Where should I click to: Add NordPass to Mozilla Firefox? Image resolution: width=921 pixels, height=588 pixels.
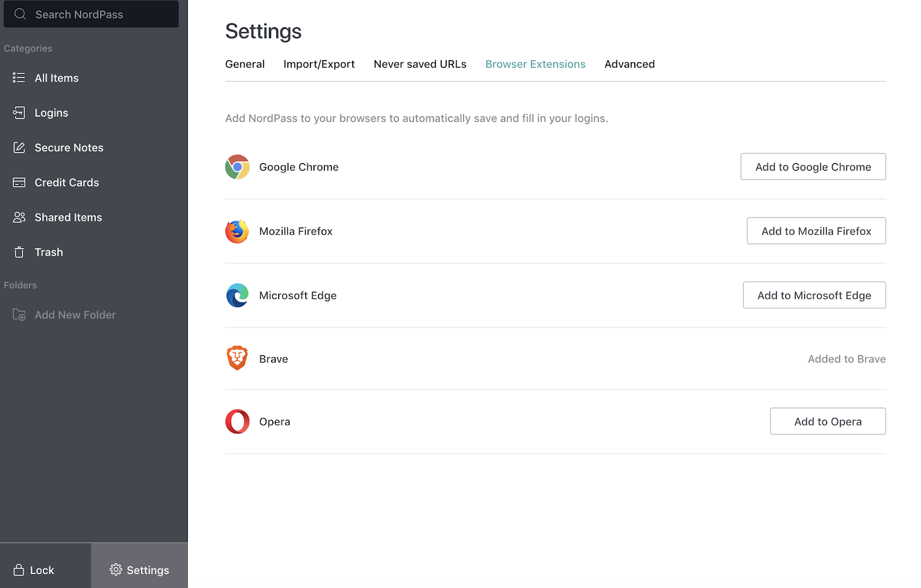pyautogui.click(x=816, y=231)
